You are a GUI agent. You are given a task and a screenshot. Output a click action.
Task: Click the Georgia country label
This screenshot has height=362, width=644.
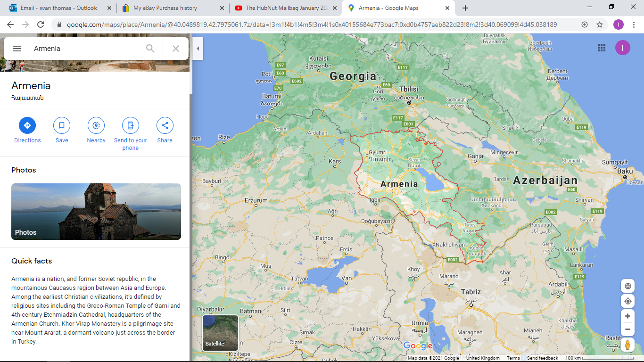[x=353, y=76]
